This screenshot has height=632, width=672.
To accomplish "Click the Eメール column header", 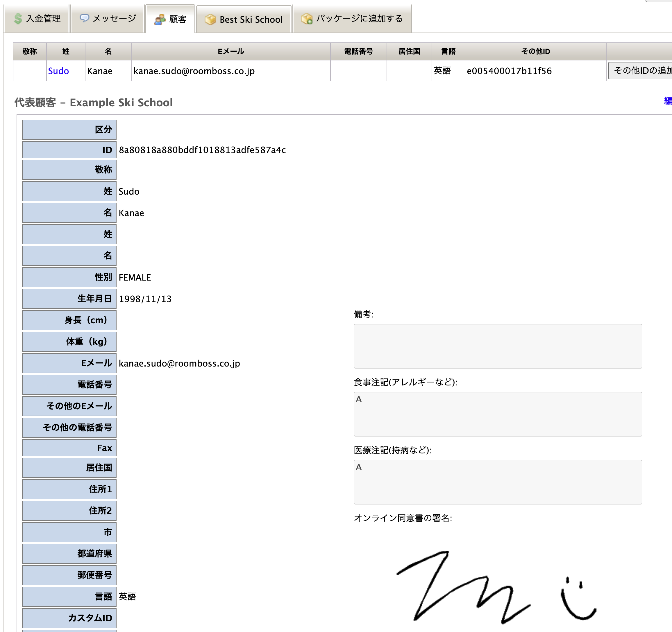I will pos(230,51).
